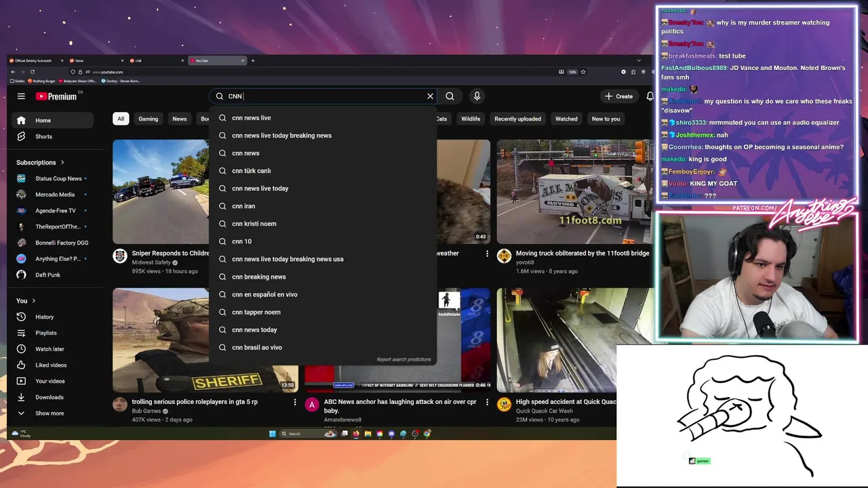The width and height of the screenshot is (868, 488).
Task: Go to the YouTube Premium logo home
Action: pos(57,96)
